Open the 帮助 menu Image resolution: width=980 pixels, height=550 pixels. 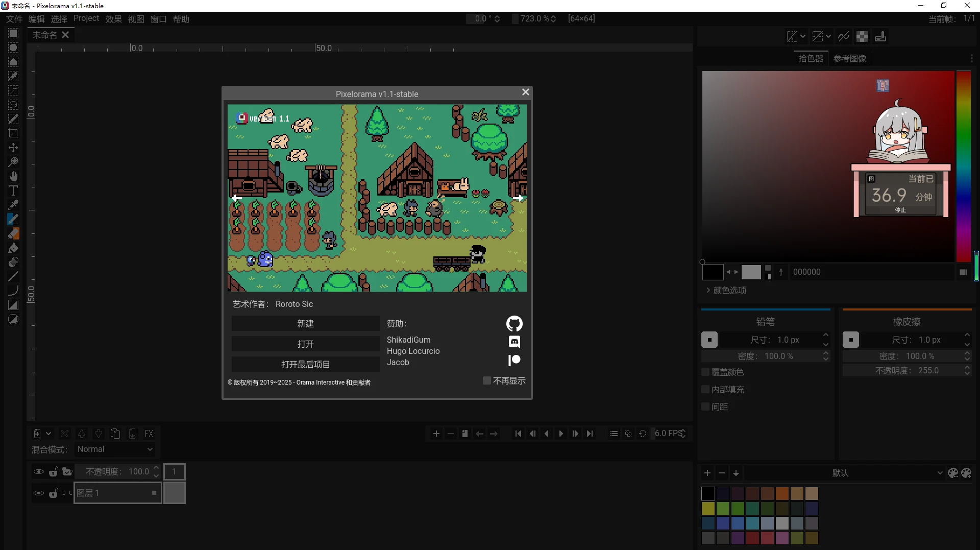point(181,19)
